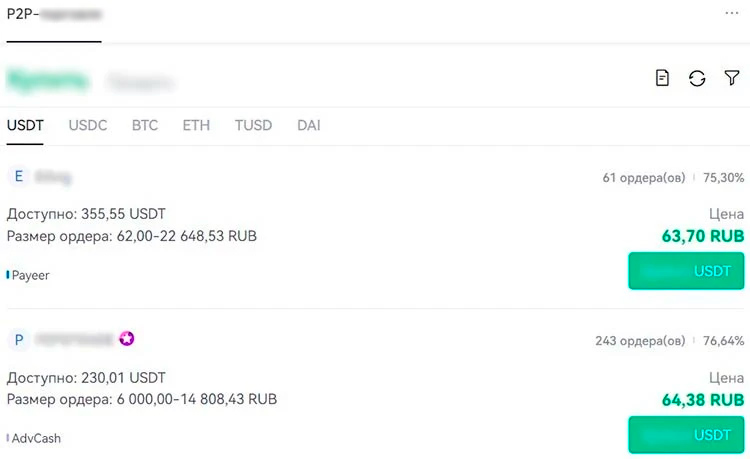Switch to the TUSD tab
The height and width of the screenshot is (459, 750).
253,126
